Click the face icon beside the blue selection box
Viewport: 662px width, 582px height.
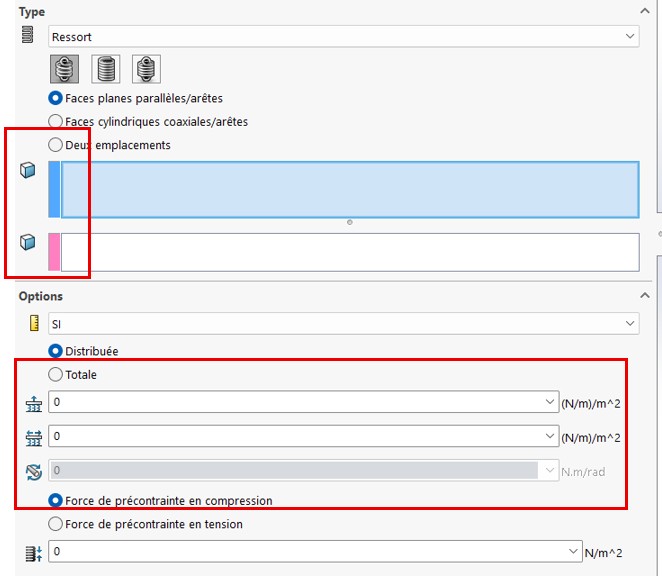28,171
